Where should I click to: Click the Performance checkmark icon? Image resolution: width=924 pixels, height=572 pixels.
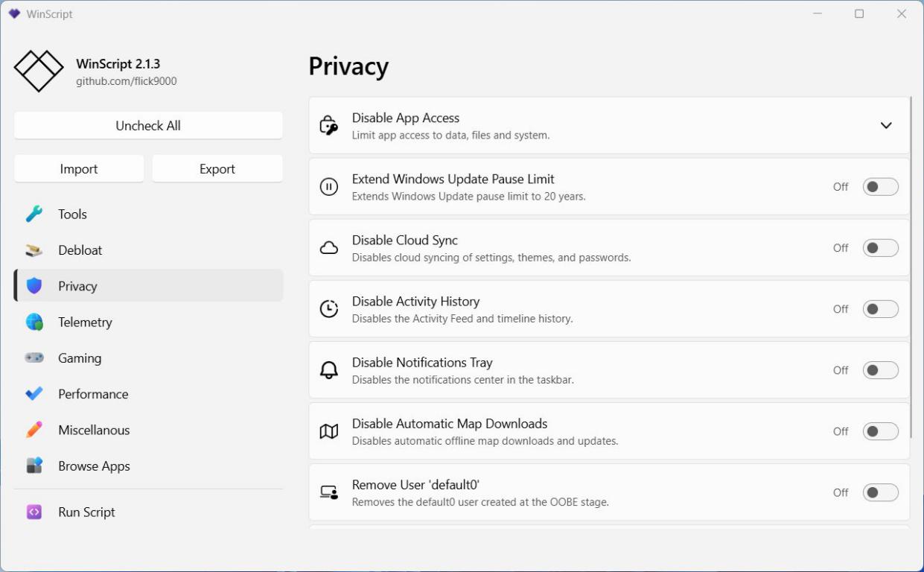34,394
